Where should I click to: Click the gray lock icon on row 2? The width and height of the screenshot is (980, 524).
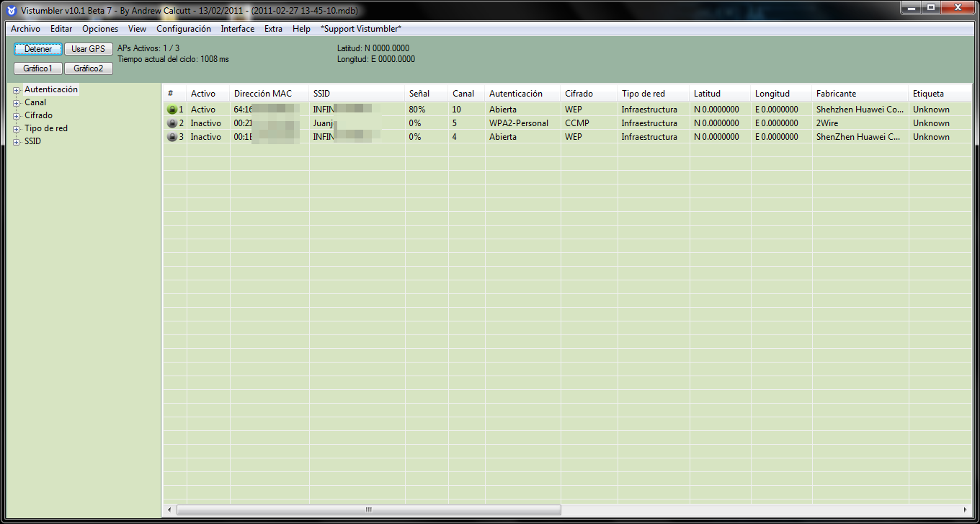(x=171, y=123)
